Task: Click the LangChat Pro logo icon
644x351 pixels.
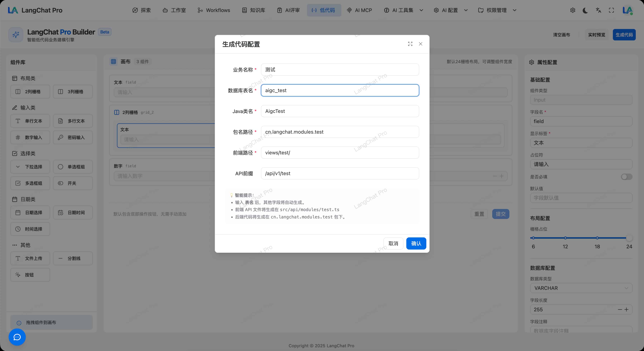Action: pos(13,10)
